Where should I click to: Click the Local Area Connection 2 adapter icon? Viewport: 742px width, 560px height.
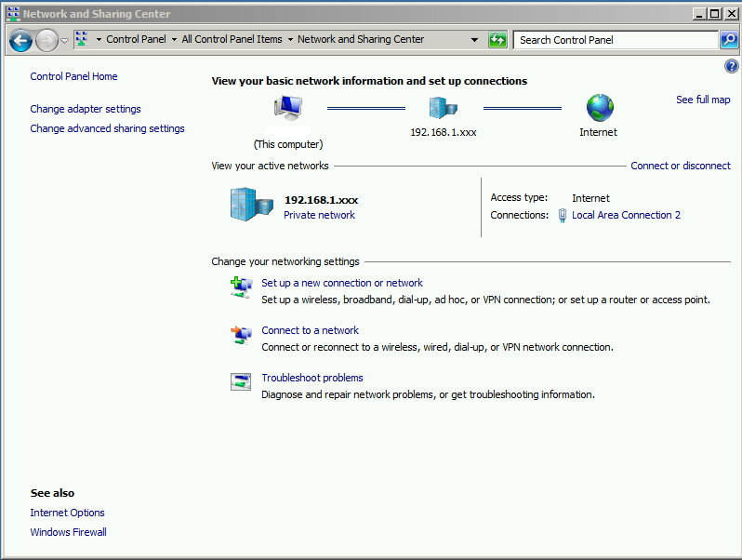[x=563, y=215]
